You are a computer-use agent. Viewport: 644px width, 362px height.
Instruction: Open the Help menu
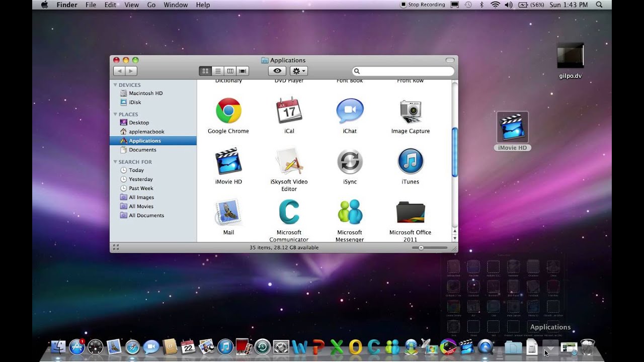(203, 5)
